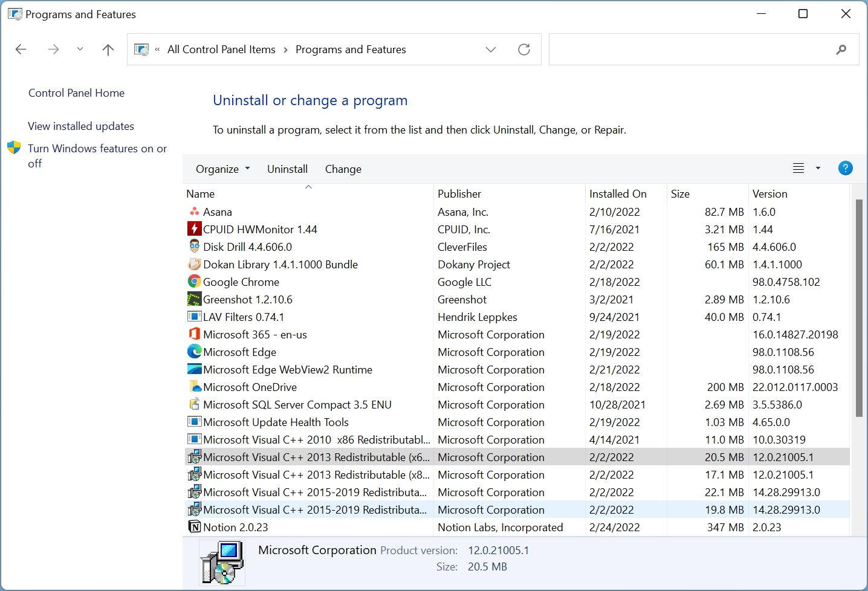The image size is (868, 591).
Task: Refresh the Programs and Features list
Action: (524, 50)
